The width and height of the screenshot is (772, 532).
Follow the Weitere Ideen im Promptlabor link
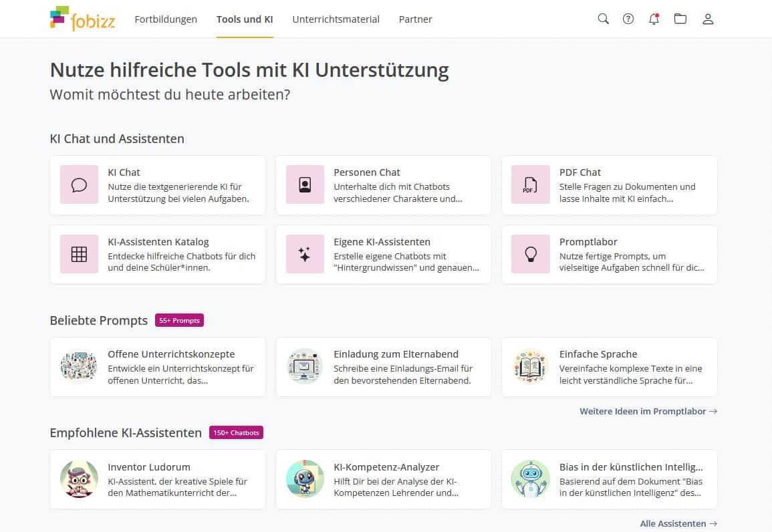[x=648, y=412]
